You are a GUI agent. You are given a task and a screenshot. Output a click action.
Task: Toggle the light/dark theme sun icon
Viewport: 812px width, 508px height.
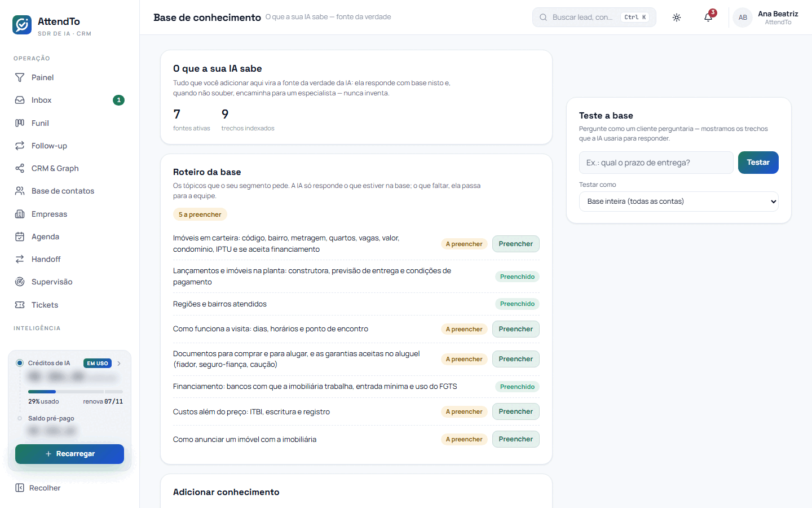[x=677, y=17]
